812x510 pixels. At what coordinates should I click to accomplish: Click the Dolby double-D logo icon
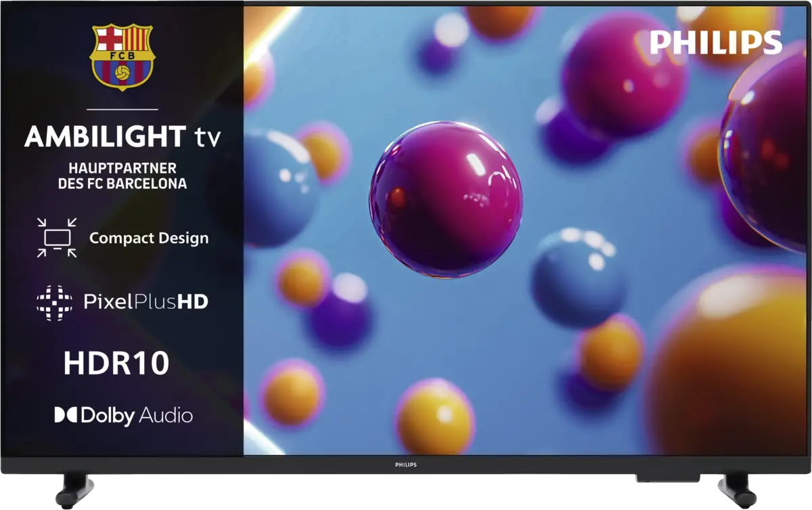pyautogui.click(x=66, y=415)
